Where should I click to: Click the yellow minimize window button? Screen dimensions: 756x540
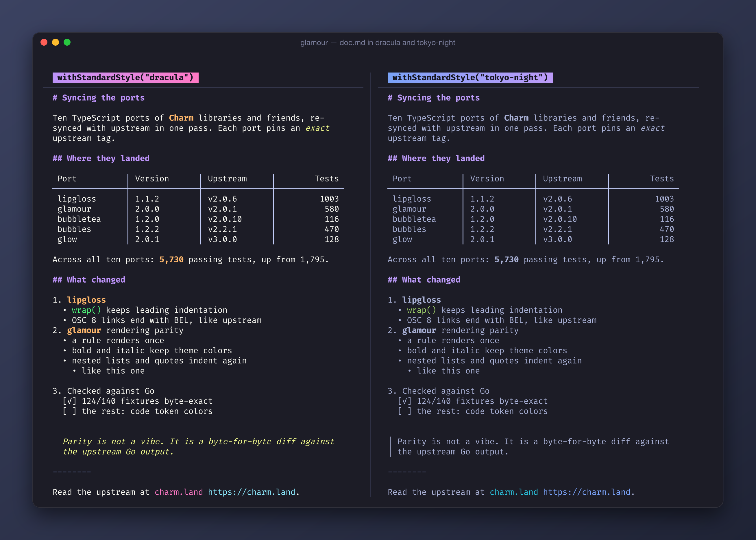coord(56,42)
